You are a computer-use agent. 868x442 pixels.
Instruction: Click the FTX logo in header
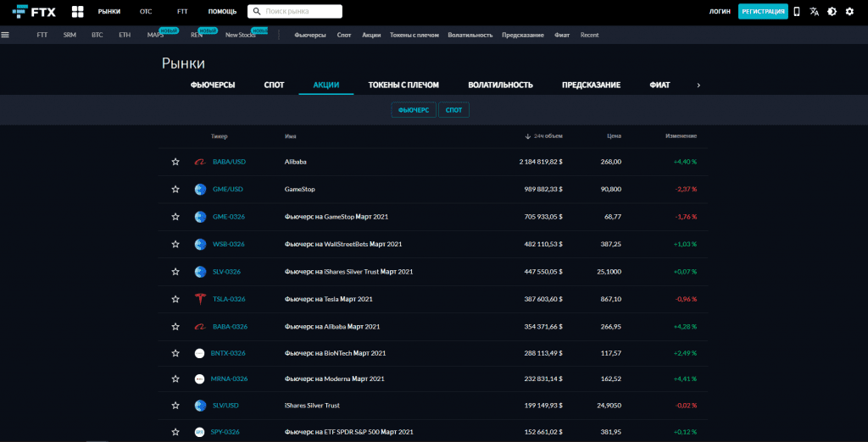coord(34,12)
